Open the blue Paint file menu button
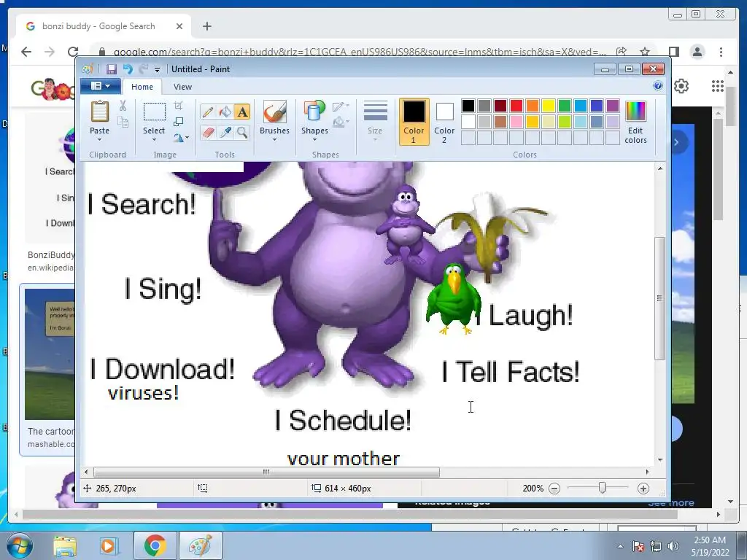Viewport: 747px width, 560px height. pos(101,86)
